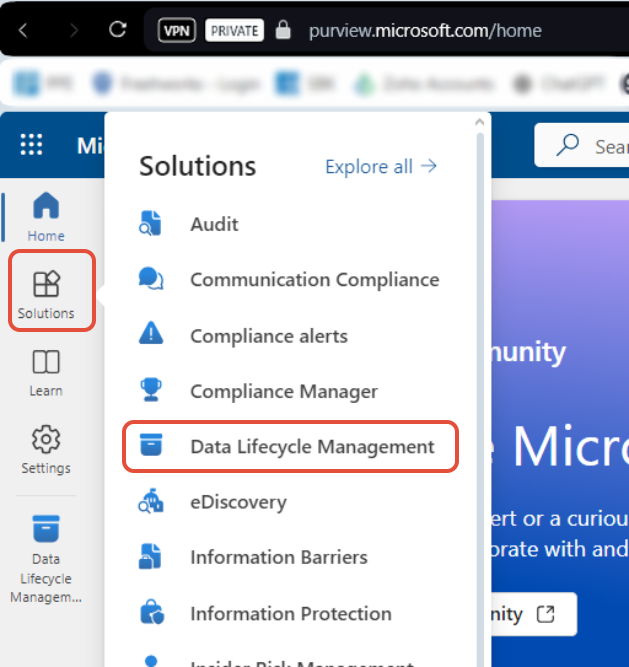Click the Explore all link

(381, 166)
